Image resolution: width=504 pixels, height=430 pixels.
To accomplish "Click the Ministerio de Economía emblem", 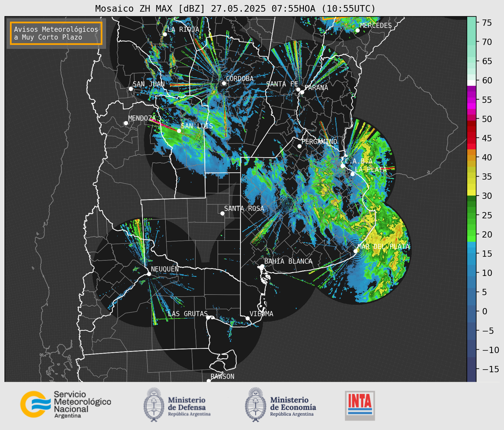I will click(x=255, y=405).
